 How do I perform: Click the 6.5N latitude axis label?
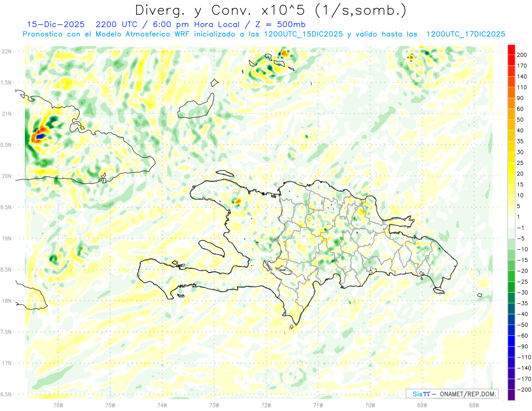click(x=7, y=394)
